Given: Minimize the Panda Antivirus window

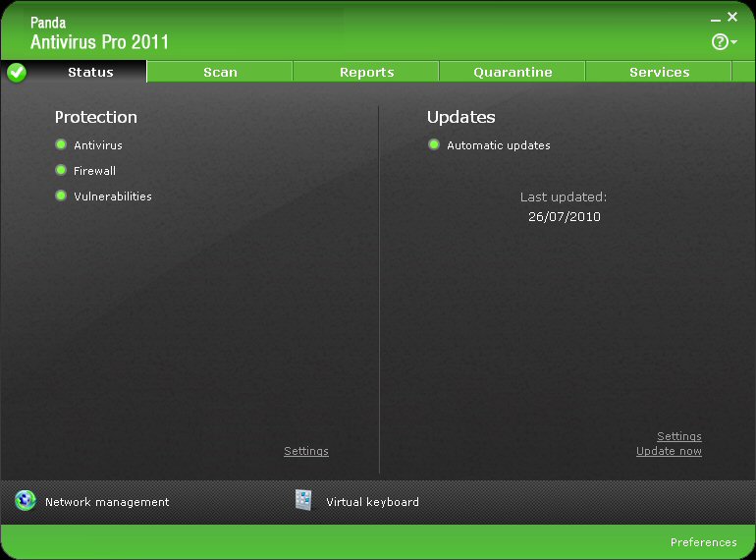Looking at the screenshot, I should pyautogui.click(x=716, y=20).
